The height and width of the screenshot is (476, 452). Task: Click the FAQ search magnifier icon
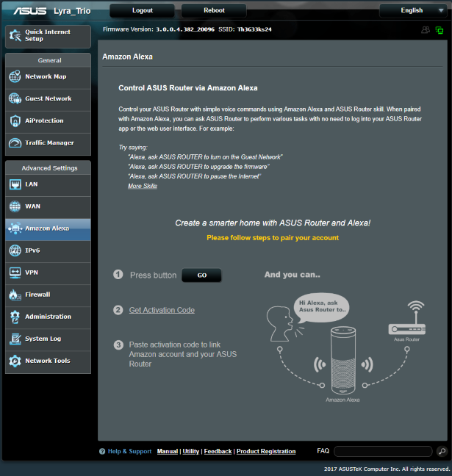tap(442, 451)
